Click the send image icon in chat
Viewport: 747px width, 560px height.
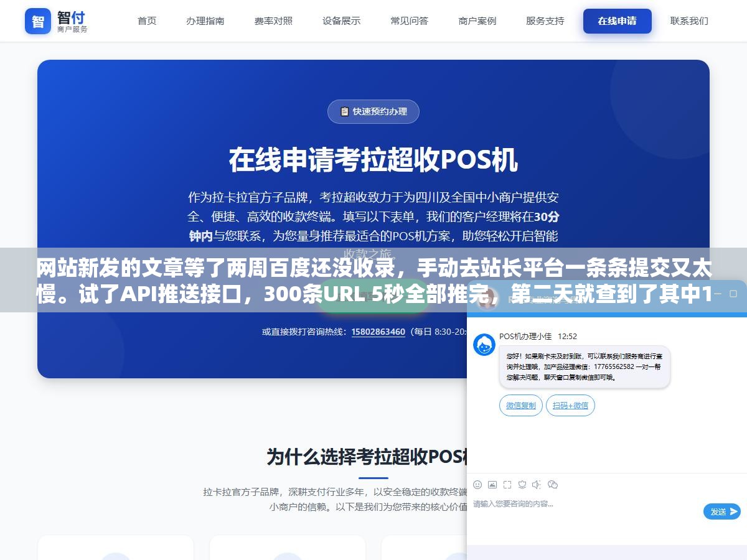(492, 485)
